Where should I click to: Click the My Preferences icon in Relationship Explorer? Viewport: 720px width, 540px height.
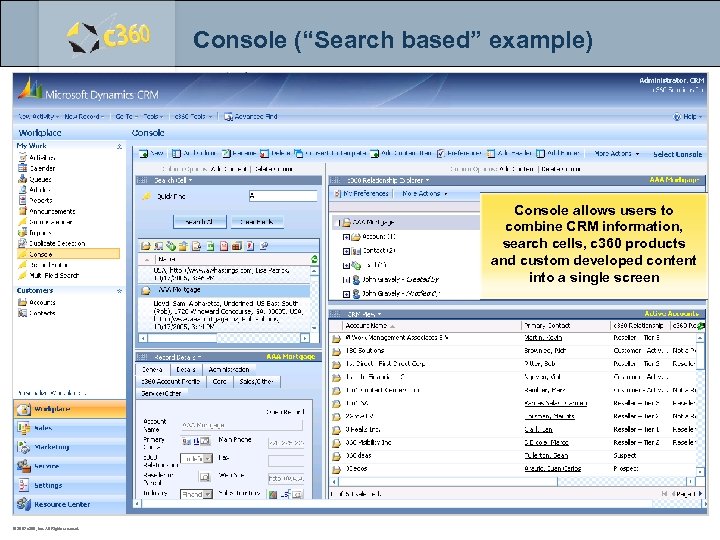coord(338,194)
